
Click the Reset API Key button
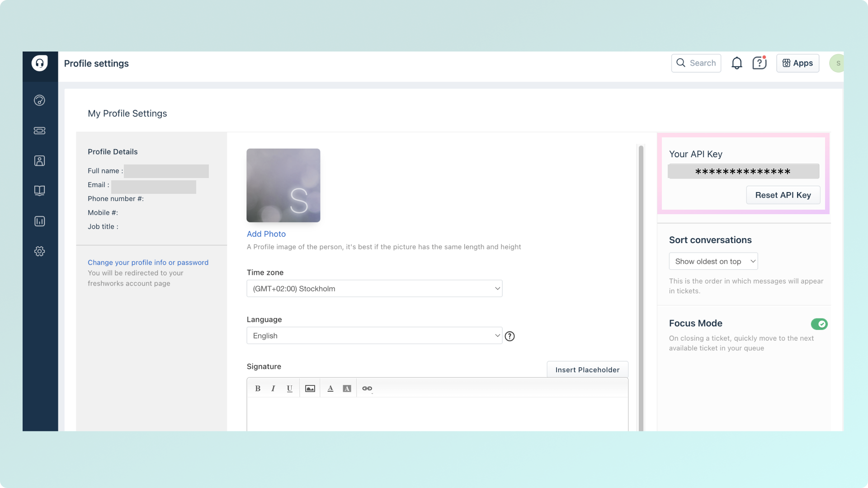[x=783, y=195]
